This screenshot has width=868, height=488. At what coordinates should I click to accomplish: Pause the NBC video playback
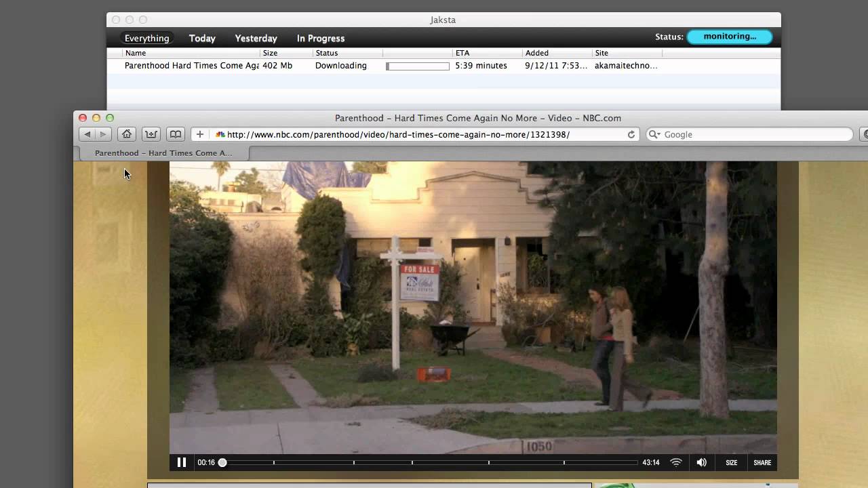pyautogui.click(x=182, y=462)
